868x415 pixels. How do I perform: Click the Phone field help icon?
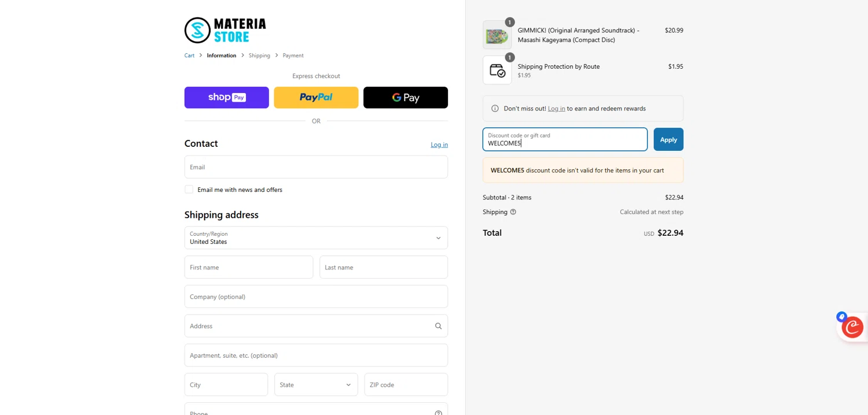coord(438,413)
